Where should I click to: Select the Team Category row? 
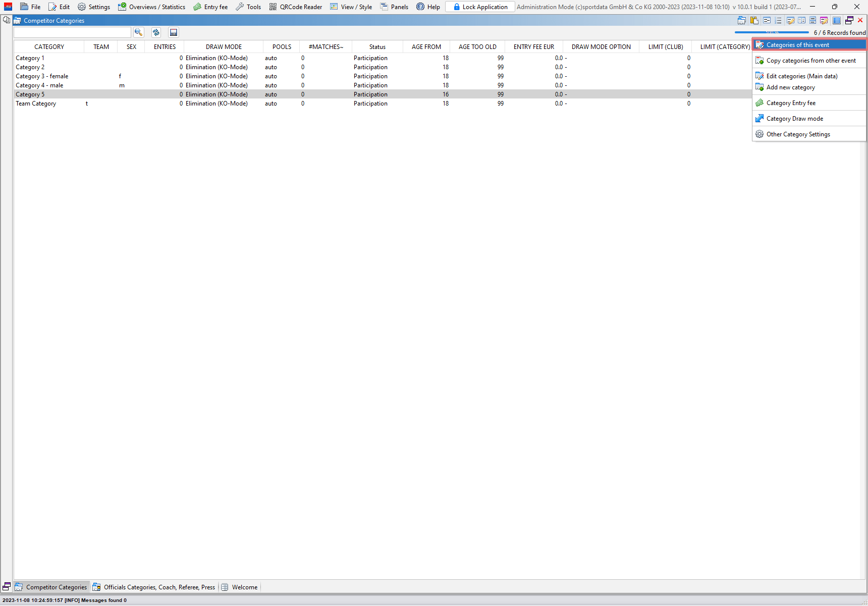pos(36,104)
